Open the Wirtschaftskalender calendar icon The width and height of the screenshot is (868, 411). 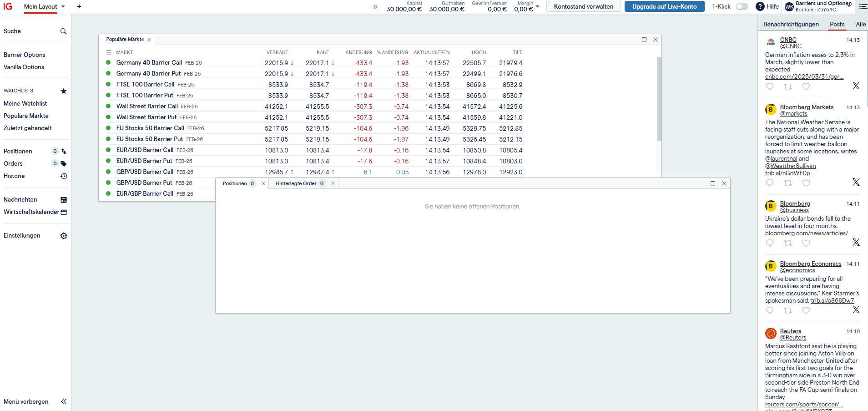pos(64,212)
